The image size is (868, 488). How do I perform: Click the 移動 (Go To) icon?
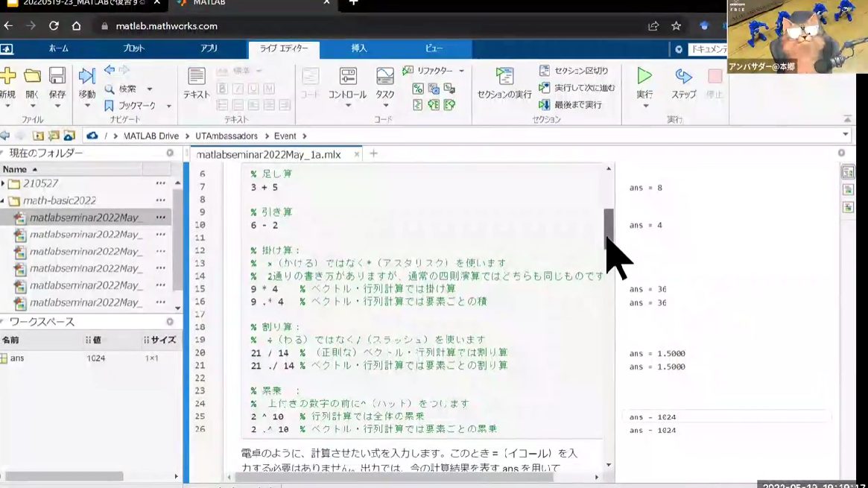[x=87, y=76]
